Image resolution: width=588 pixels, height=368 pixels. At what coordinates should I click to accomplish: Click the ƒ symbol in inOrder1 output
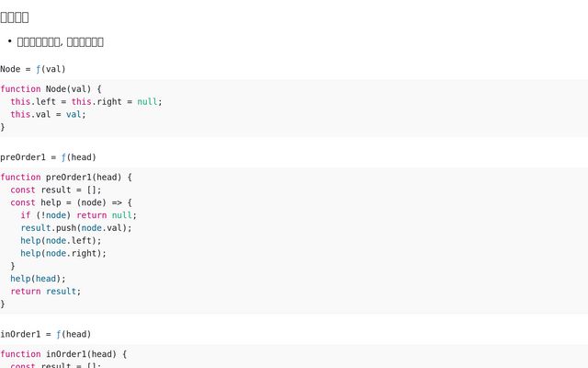tap(60, 334)
